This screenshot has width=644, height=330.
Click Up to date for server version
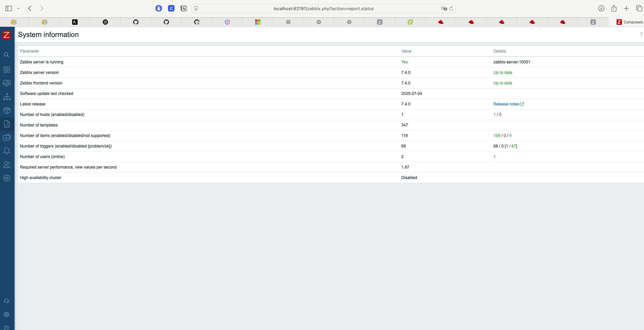503,73
